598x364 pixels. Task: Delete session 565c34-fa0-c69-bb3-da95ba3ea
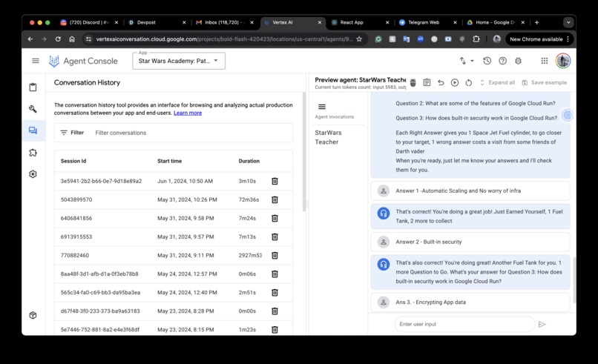[x=275, y=292]
